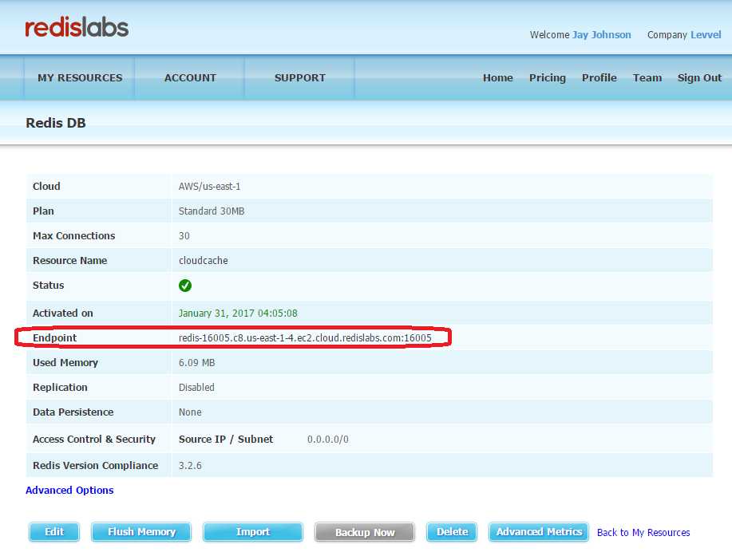Click the Redis DB page heading
This screenshot has width=732, height=560.
[56, 123]
